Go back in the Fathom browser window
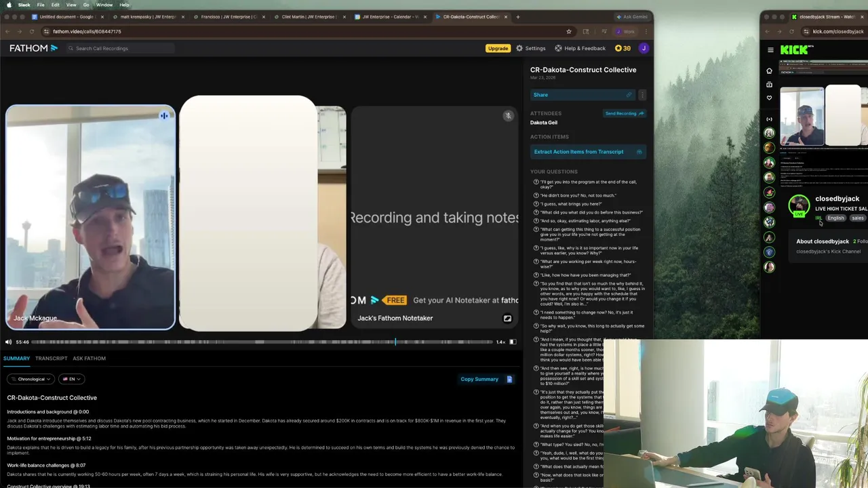Screen dimensions: 868x488 [7, 31]
